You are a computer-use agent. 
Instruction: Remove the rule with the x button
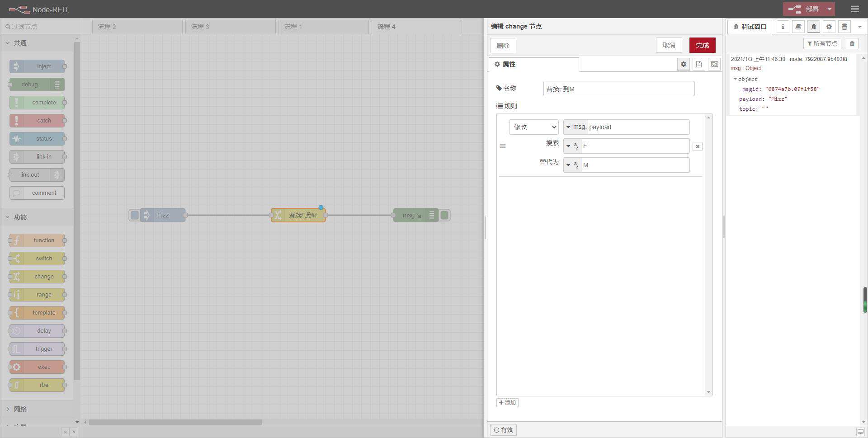697,146
